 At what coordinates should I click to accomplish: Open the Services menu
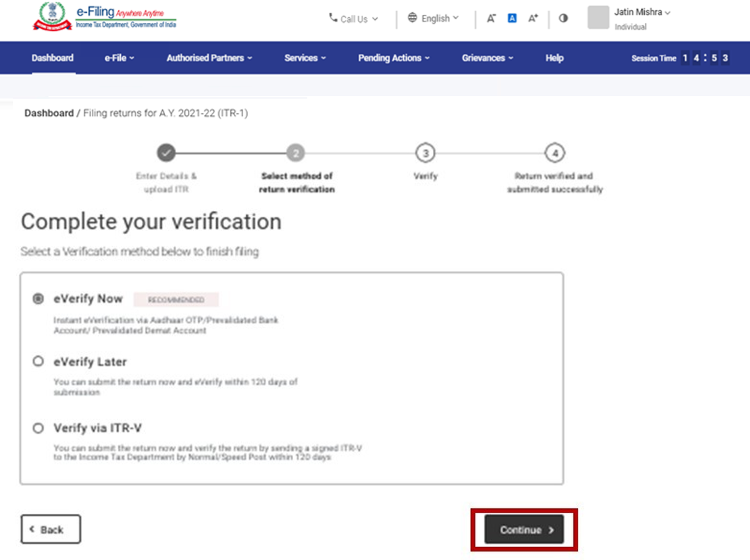(306, 58)
